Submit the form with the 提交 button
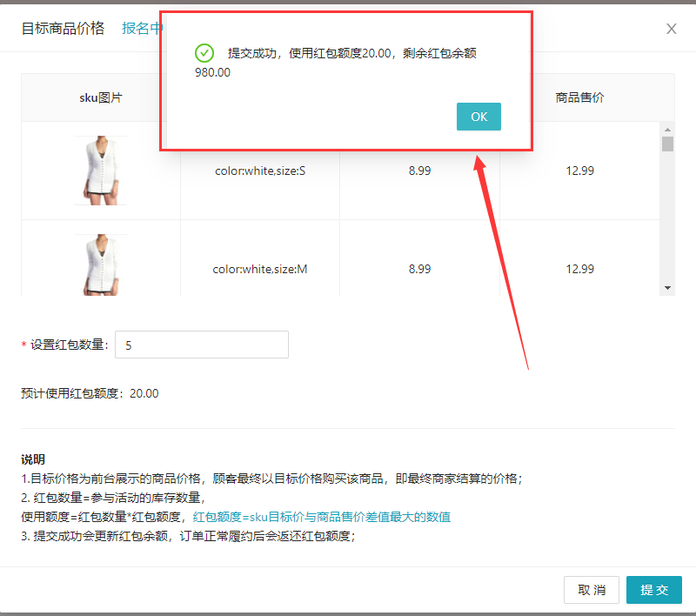 653,589
